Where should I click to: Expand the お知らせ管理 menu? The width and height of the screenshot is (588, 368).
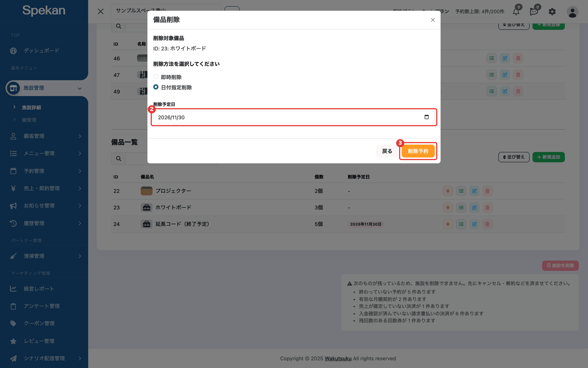[x=44, y=206]
